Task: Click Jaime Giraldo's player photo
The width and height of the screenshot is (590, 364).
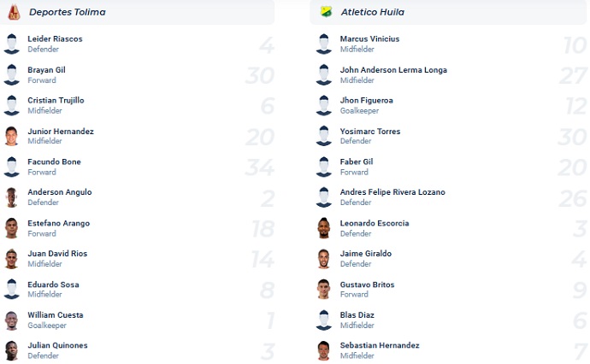Action: coord(324,259)
